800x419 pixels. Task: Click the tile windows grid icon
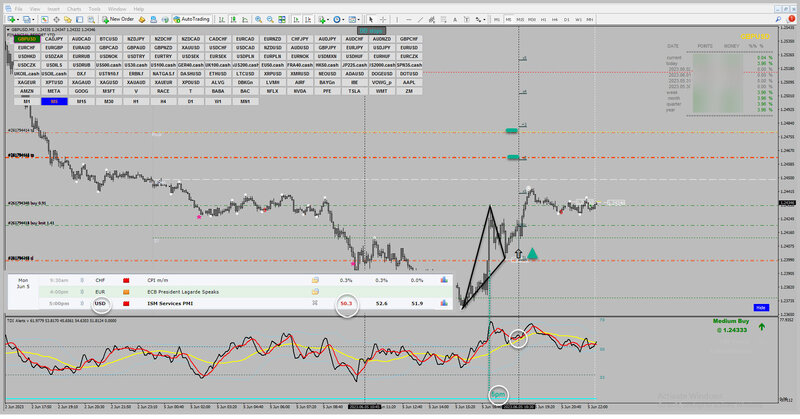click(282, 19)
